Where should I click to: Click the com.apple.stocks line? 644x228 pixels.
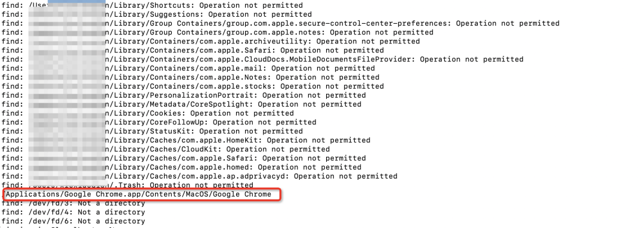click(x=193, y=86)
